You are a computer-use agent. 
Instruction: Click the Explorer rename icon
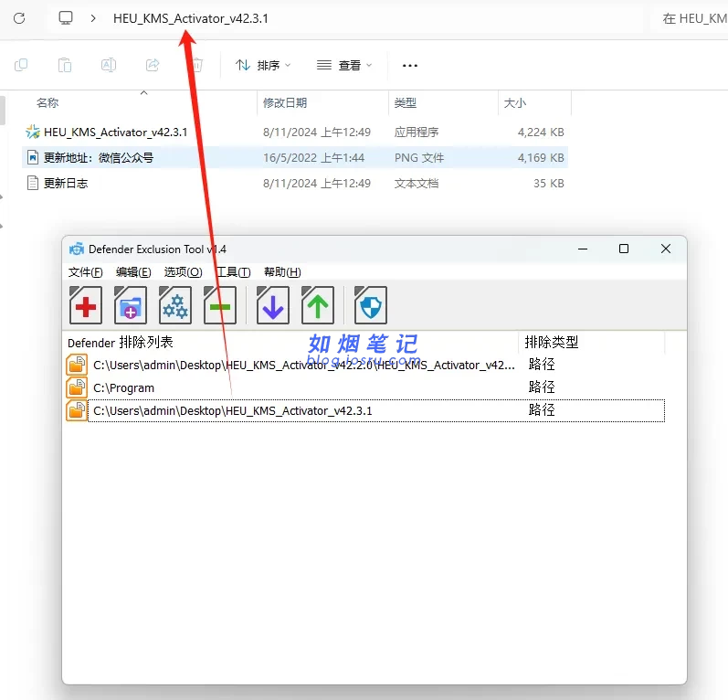pos(109,65)
